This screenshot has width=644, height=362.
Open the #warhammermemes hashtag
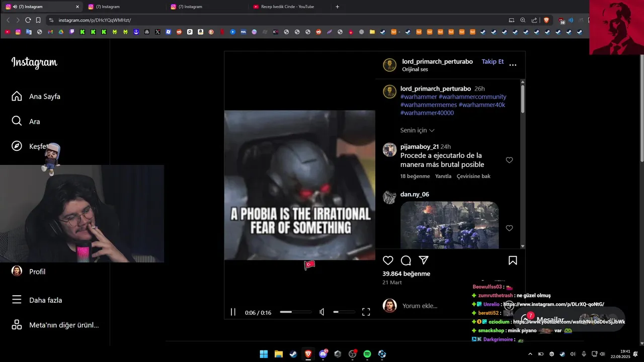coord(429,105)
